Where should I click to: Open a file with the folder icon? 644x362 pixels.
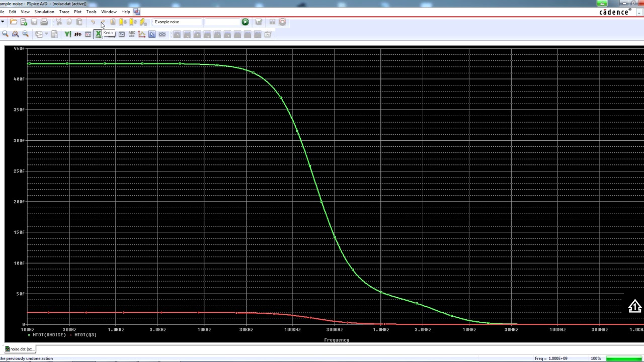[x=14, y=22]
